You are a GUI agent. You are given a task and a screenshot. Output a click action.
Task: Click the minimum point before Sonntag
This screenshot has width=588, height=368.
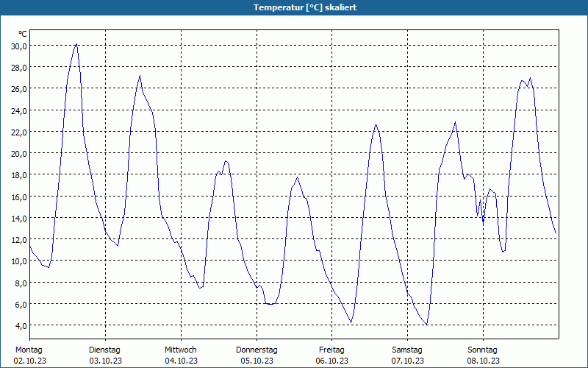427,325
